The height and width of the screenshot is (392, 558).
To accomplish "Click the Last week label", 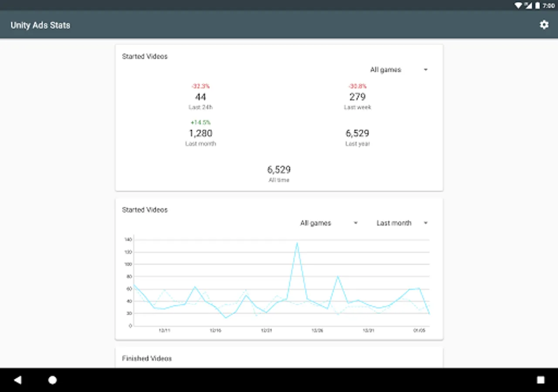I will (357, 107).
